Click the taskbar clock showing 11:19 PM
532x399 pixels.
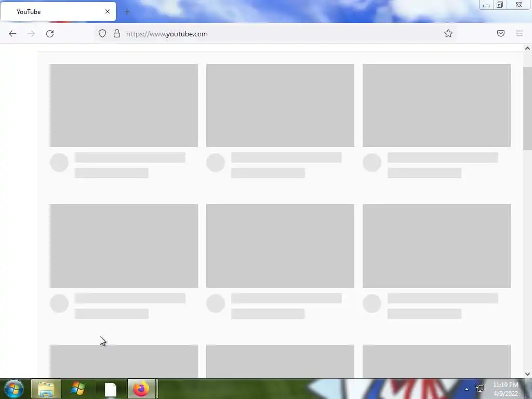pyautogui.click(x=506, y=389)
